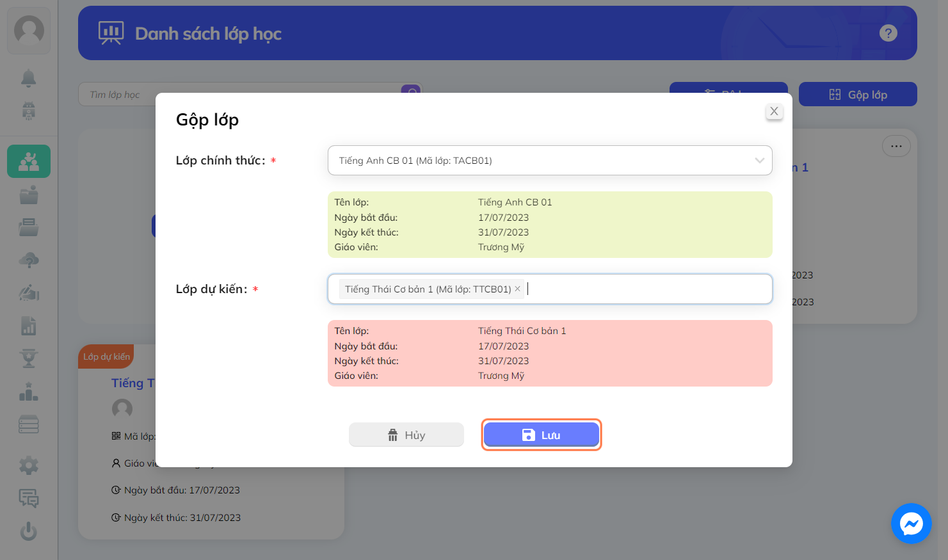Click the Lớp dự kiến badge on card
The image size is (948, 560).
106,356
